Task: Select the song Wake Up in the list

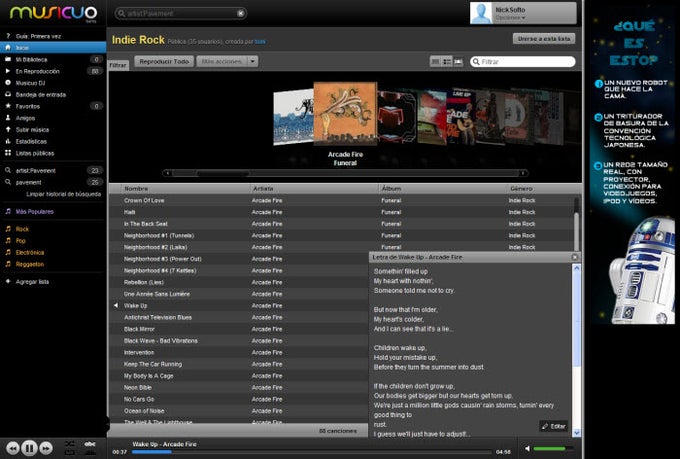Action: pos(135,306)
